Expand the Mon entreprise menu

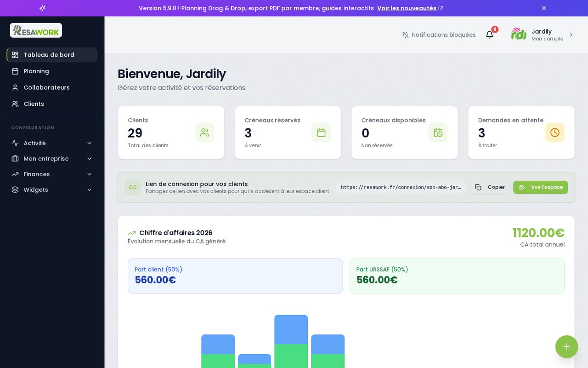[52, 159]
